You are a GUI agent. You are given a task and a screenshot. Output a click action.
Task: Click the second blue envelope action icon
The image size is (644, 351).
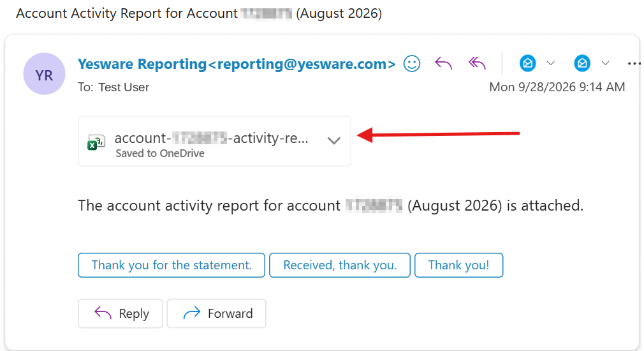coord(582,63)
